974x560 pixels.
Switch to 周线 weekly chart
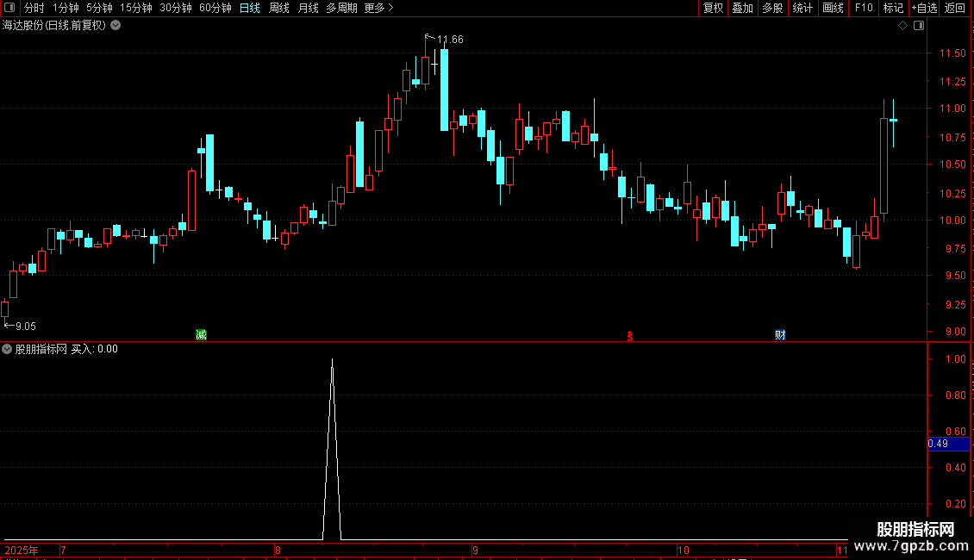[279, 8]
